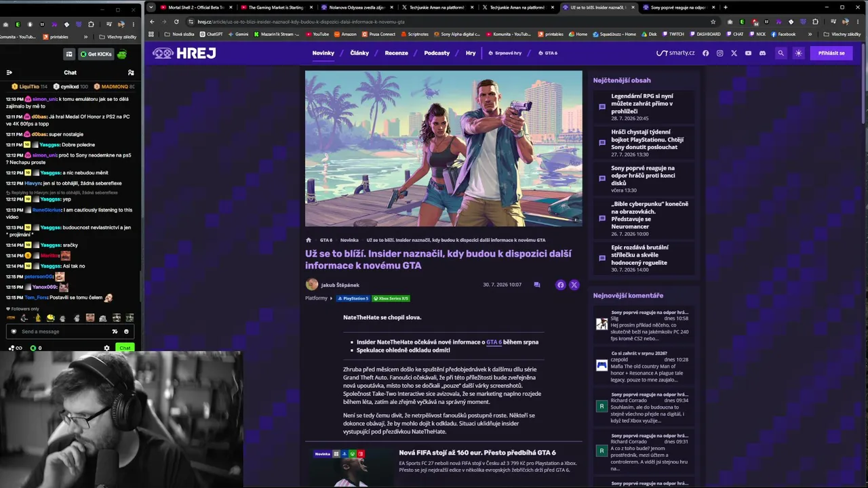Open HREJ Facebook page from the navbar
Screen dimensions: 868x488
705,53
